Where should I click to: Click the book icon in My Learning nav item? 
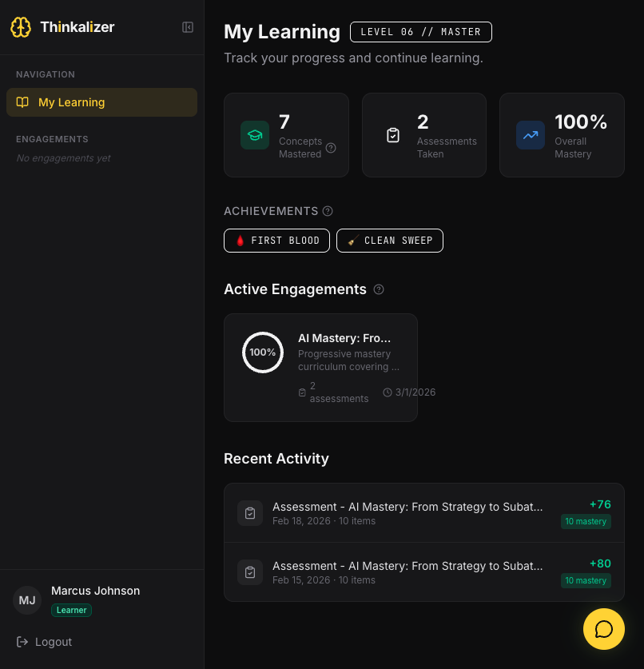click(23, 102)
